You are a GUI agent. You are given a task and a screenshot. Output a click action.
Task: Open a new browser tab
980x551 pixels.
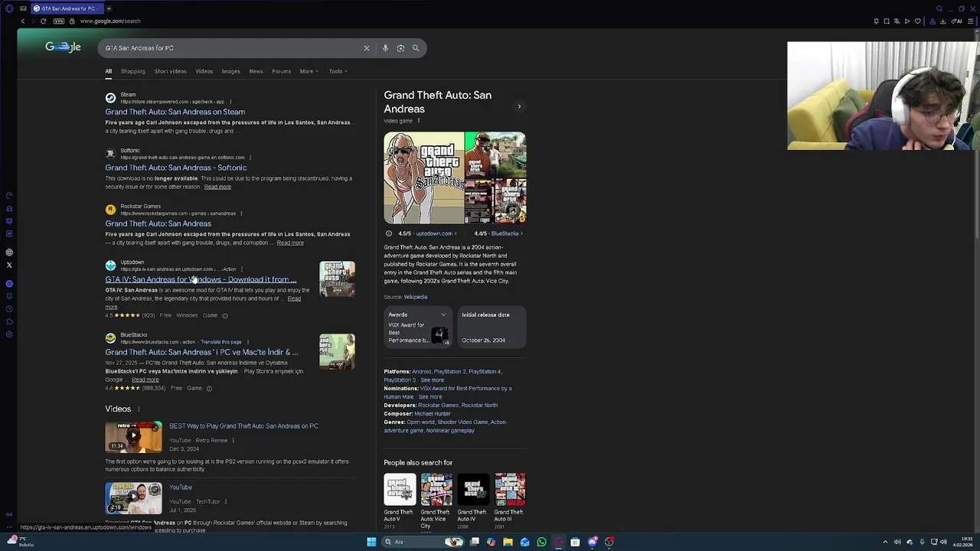(109, 8)
